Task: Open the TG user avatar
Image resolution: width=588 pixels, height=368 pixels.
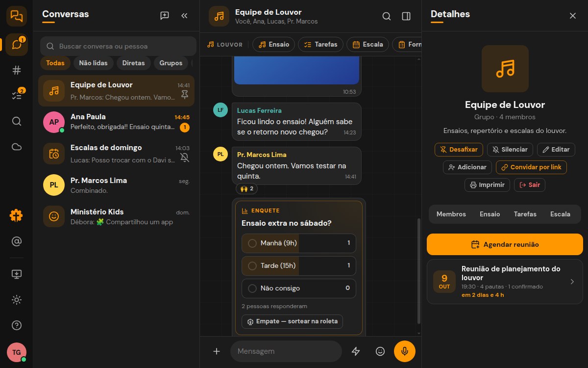Action: pyautogui.click(x=17, y=352)
